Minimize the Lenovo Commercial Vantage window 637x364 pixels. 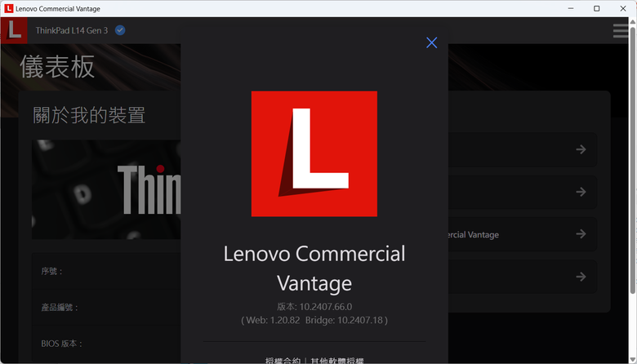[571, 8]
